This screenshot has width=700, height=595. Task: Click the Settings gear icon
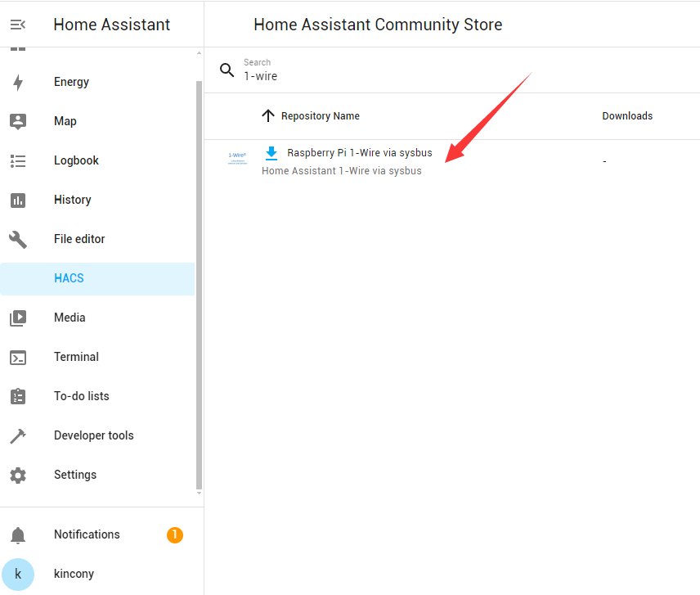(x=18, y=475)
